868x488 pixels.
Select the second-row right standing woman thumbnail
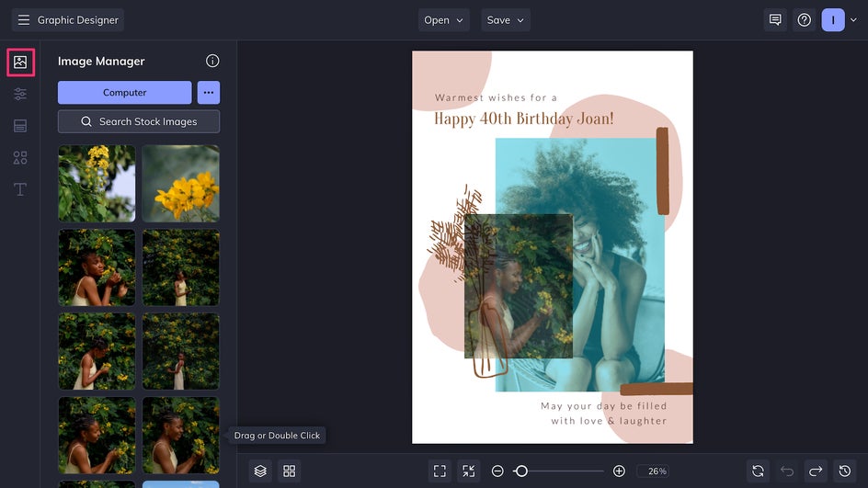point(181,267)
